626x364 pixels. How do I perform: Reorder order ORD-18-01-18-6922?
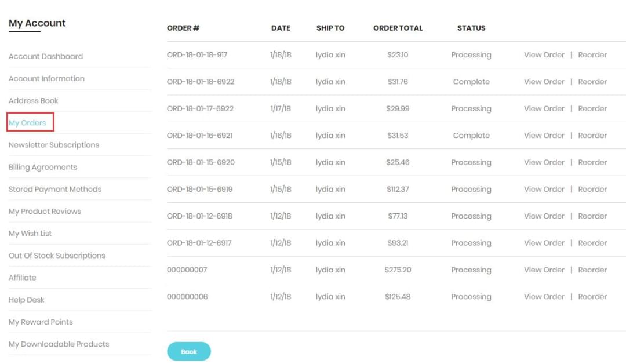[x=592, y=82]
